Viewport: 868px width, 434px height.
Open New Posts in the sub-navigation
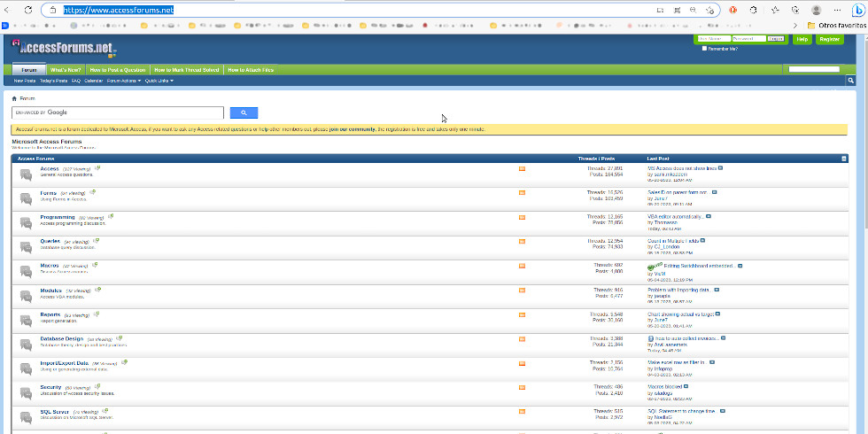pyautogui.click(x=25, y=81)
